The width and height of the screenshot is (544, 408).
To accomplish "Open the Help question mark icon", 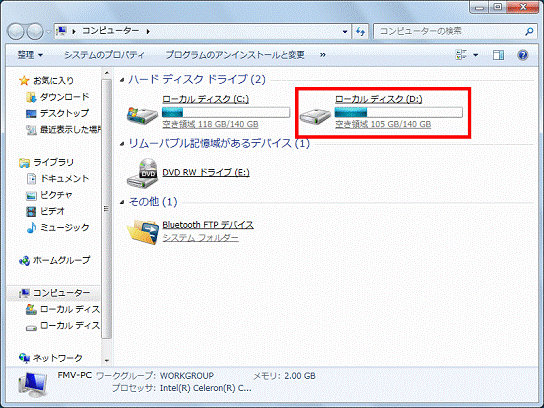I will (522, 55).
